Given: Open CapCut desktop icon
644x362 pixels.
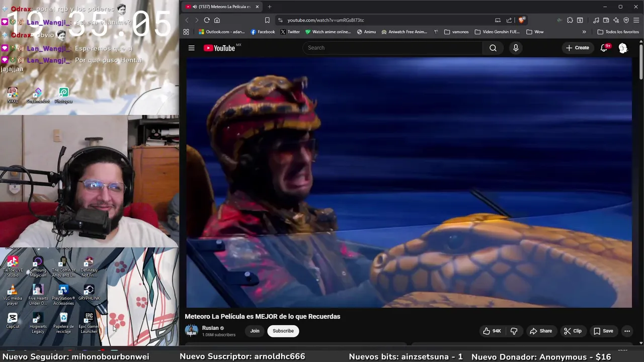Looking at the screenshot, I should pyautogui.click(x=13, y=321).
